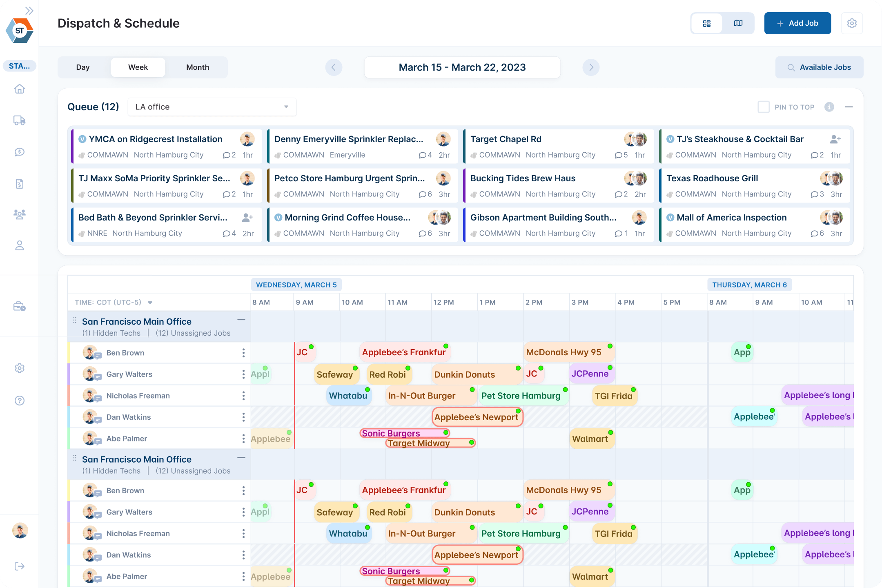Open the dollar chat sidebar icon
The width and height of the screenshot is (882, 588).
coord(20,152)
